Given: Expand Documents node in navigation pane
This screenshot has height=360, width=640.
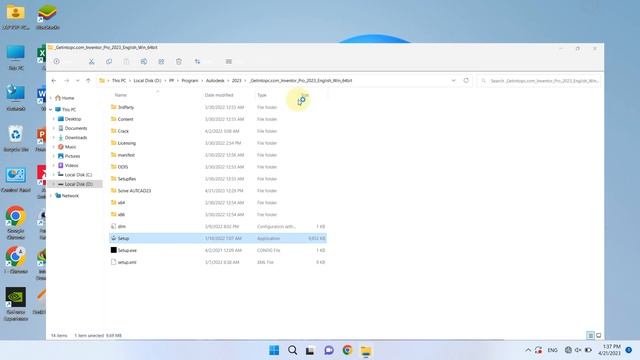Looking at the screenshot, I should pos(54,128).
